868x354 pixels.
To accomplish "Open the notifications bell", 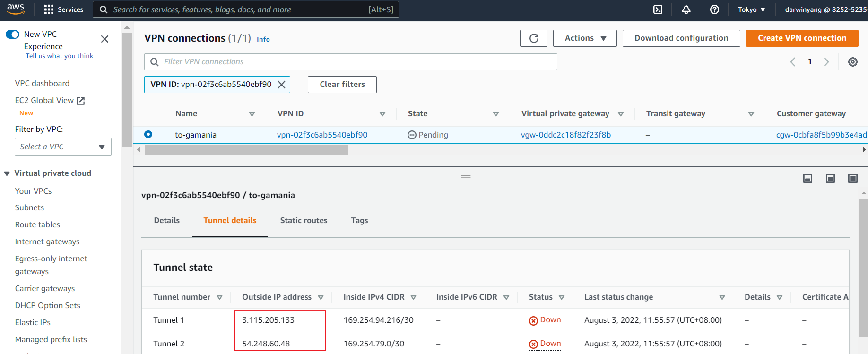I will pyautogui.click(x=686, y=9).
